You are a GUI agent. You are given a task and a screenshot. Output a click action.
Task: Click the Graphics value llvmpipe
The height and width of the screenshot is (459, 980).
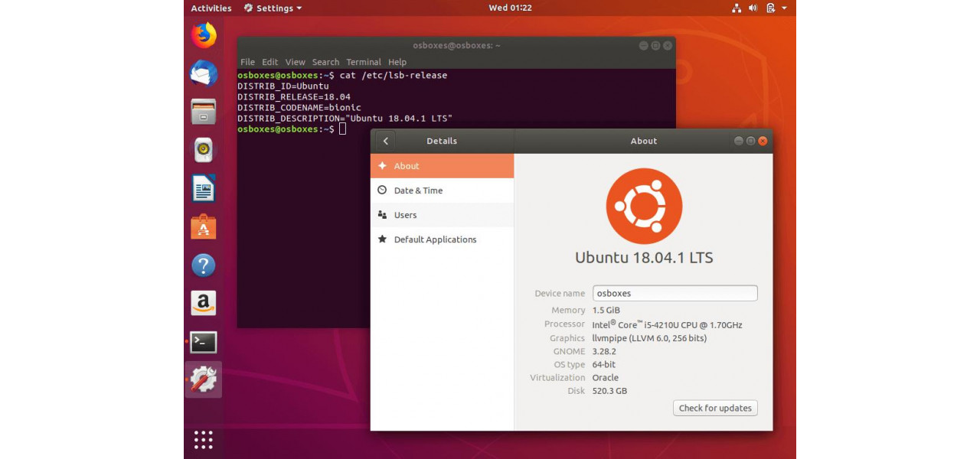coord(649,338)
